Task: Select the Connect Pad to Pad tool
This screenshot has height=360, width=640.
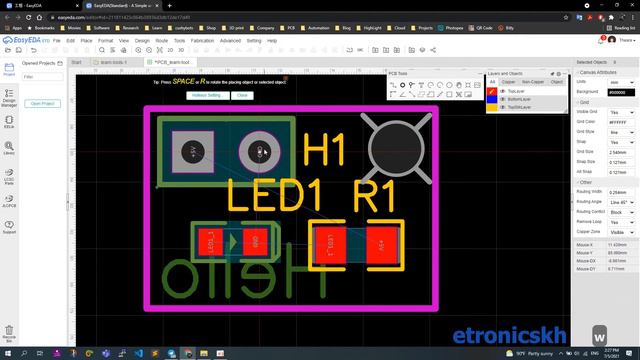Action: [411, 94]
